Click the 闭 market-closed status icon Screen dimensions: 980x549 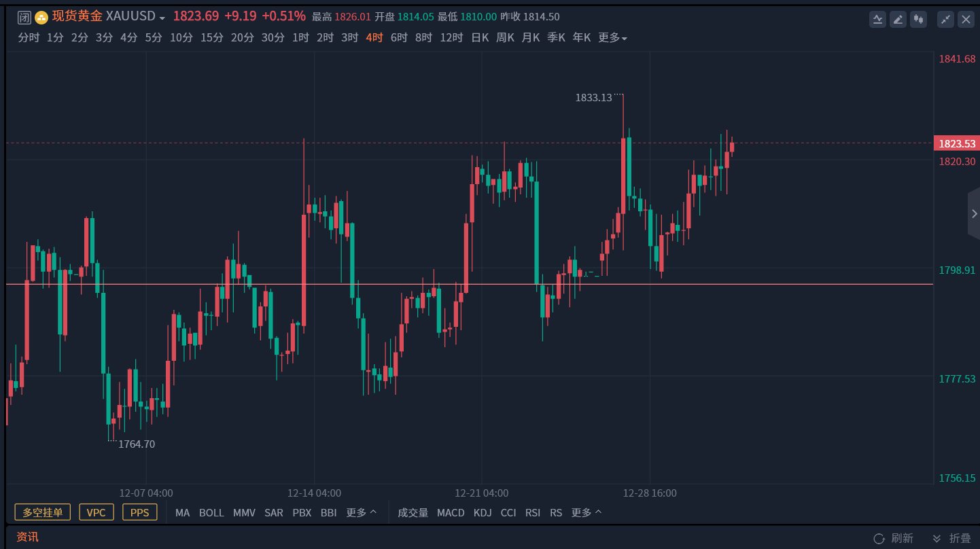tap(24, 17)
